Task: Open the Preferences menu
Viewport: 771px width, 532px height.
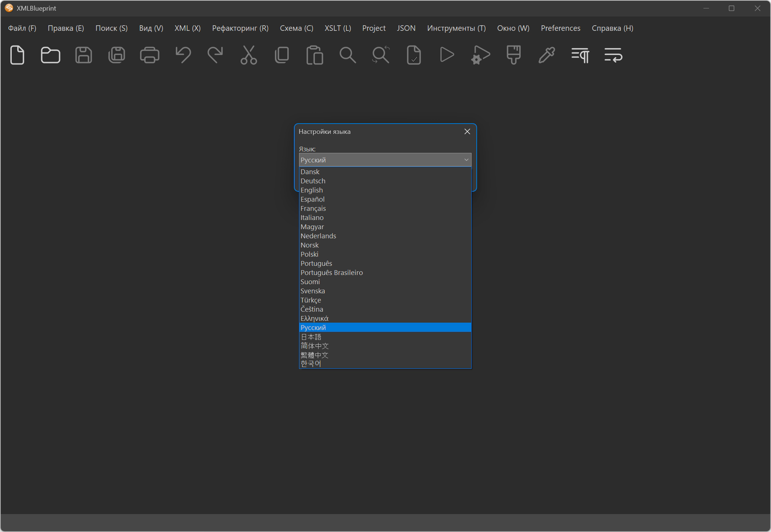Action: tap(561, 28)
